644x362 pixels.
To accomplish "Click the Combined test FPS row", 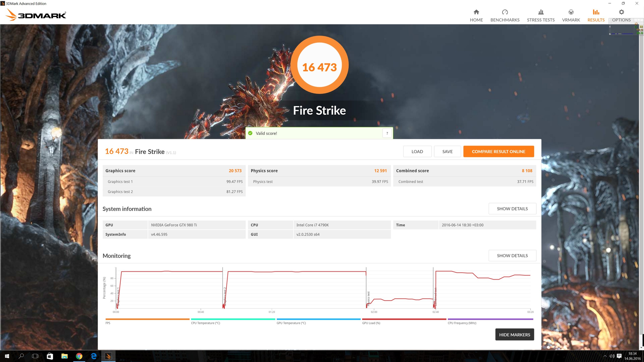I will [x=465, y=182].
